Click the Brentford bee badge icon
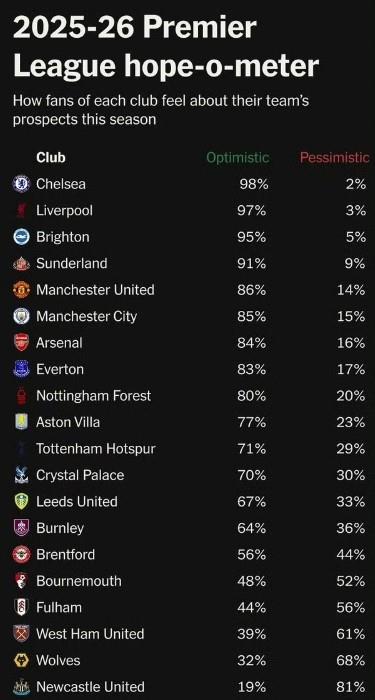 tap(21, 554)
